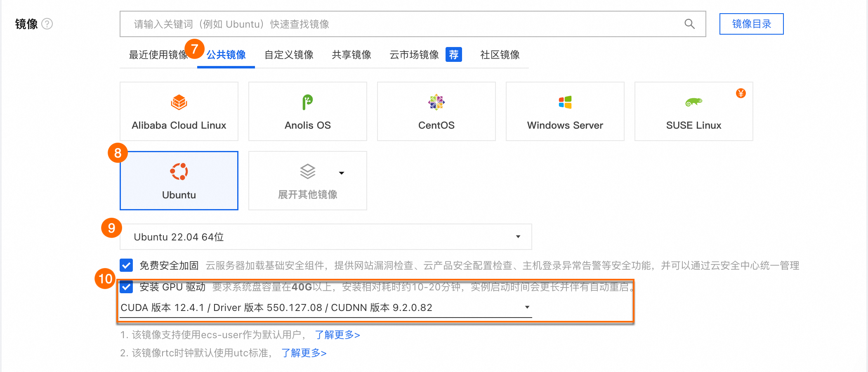Click the Anolis OS logo icon

tap(308, 102)
